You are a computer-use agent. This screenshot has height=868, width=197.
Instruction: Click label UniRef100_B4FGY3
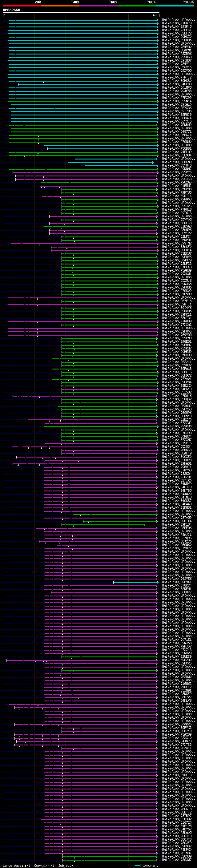[x=177, y=389]
